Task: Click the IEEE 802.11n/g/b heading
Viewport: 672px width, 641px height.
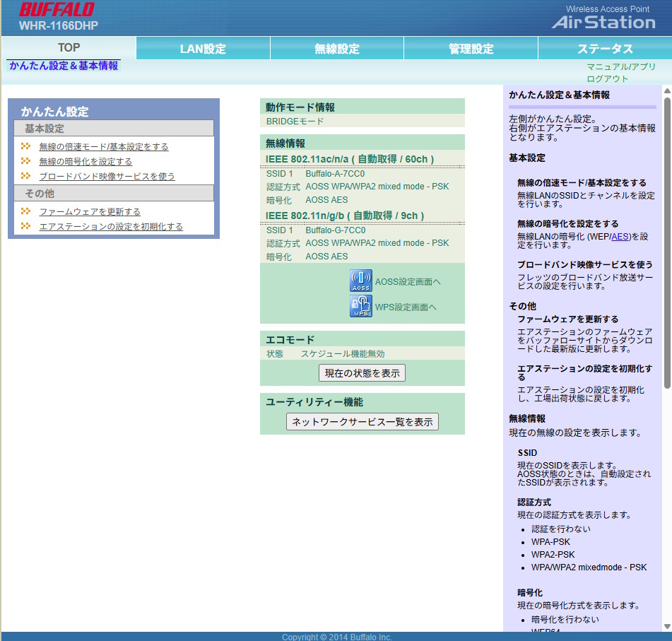Action: pos(345,216)
